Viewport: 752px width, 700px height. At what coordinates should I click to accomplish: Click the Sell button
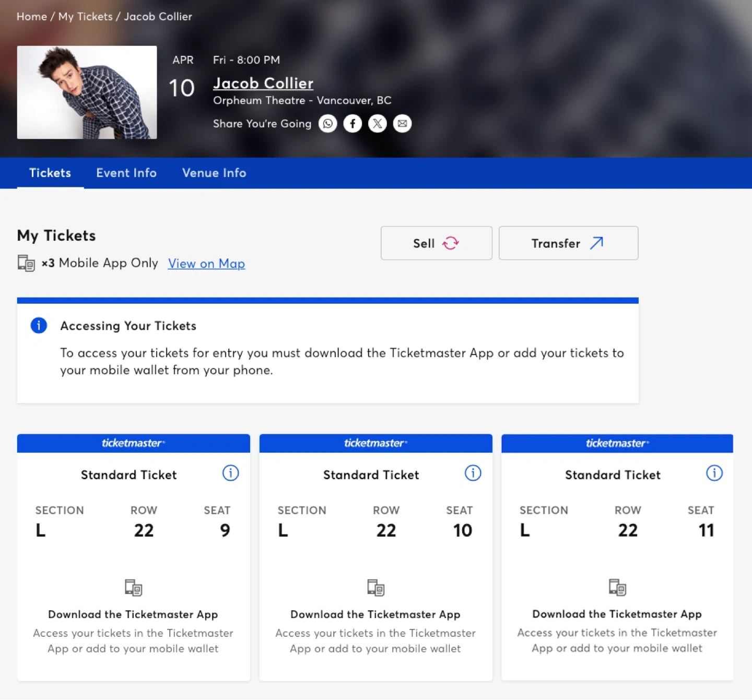click(436, 243)
